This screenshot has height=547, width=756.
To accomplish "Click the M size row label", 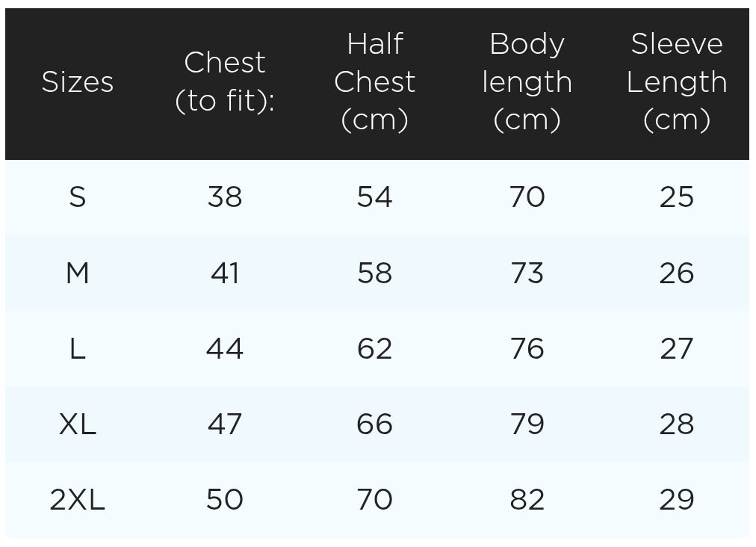I will coord(78,273).
